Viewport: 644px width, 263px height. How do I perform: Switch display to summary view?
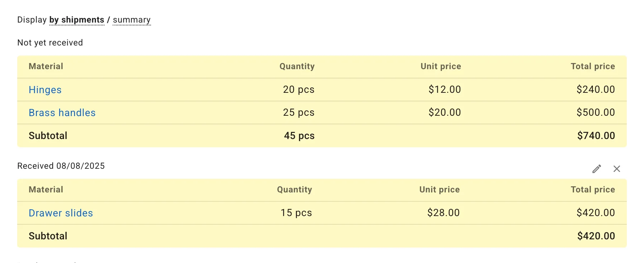click(x=132, y=20)
